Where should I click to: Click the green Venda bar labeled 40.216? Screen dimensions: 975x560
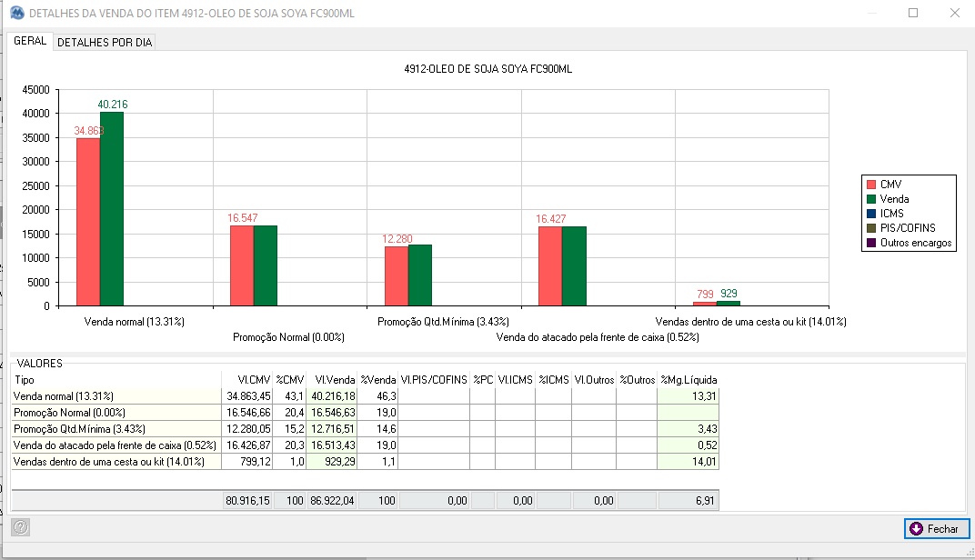[112, 209]
